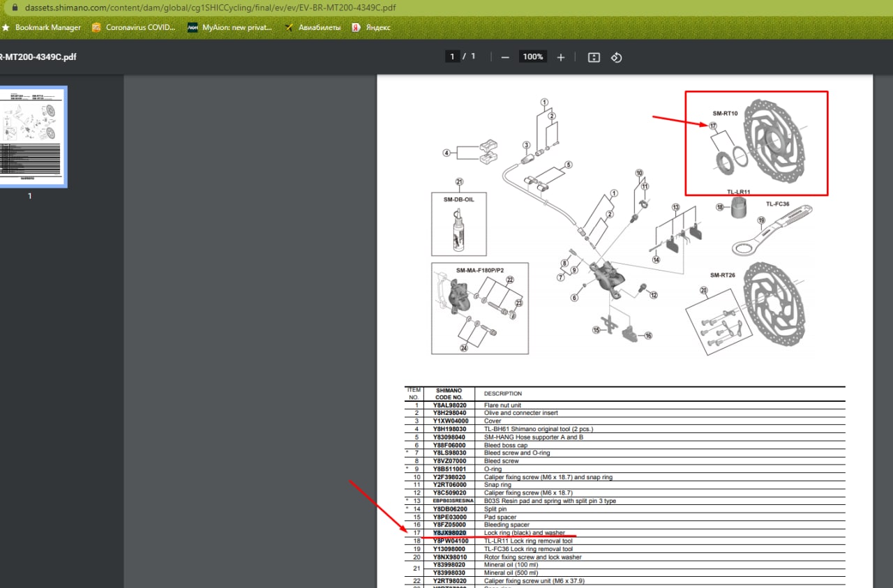This screenshot has width=893, height=588.
Task: Click 'Mineral oil (500 ml)' description
Action: pos(511,573)
